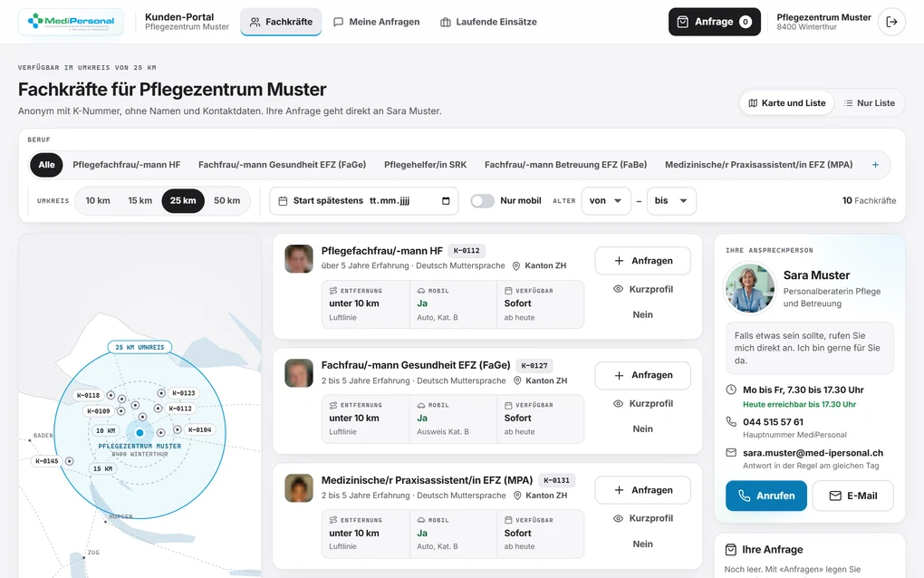
Task: Toggle the Nur mobil switch
Action: point(482,201)
